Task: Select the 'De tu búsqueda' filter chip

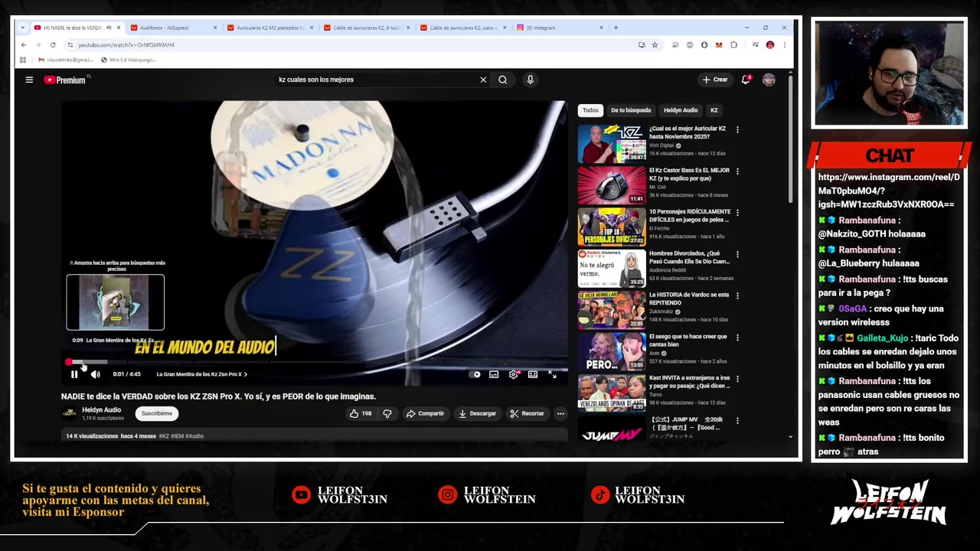Action: [631, 110]
